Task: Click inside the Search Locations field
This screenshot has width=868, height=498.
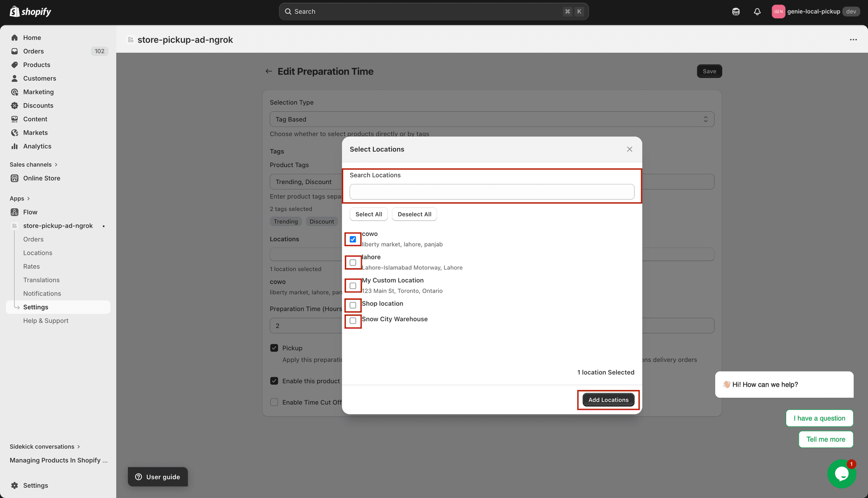Action: [491, 191]
